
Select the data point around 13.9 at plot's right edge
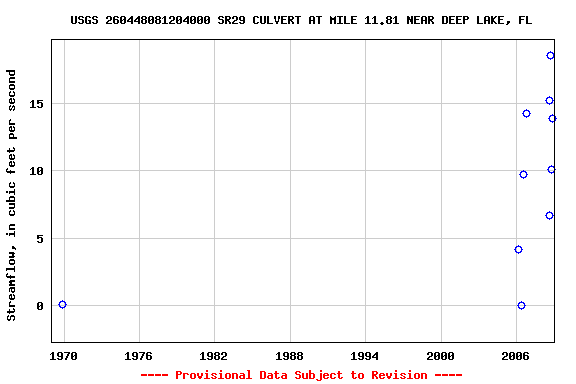point(552,118)
